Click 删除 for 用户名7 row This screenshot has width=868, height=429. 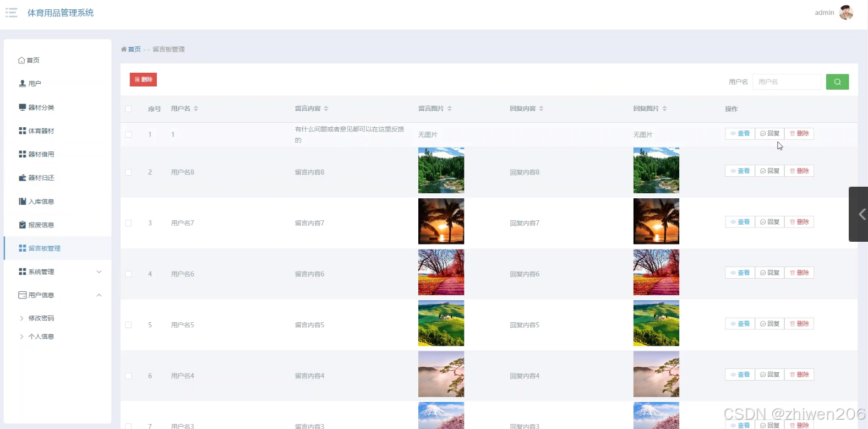[x=799, y=222]
